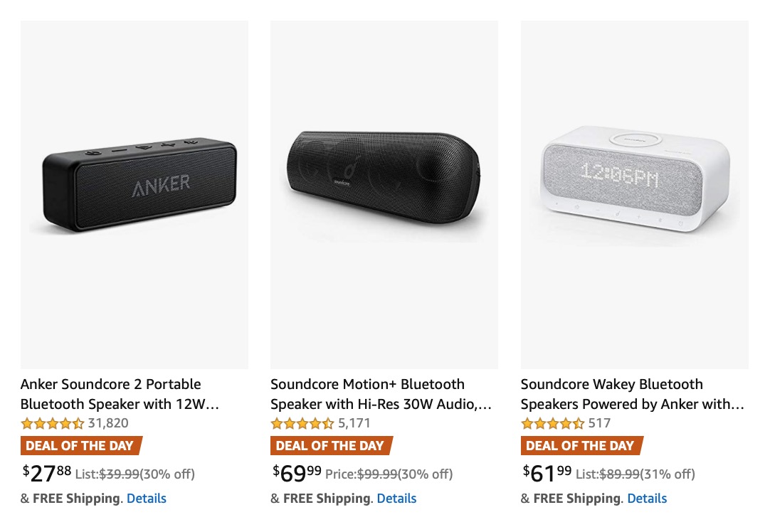Click the 517 review count
The height and width of the screenshot is (532, 770).
pos(601,422)
